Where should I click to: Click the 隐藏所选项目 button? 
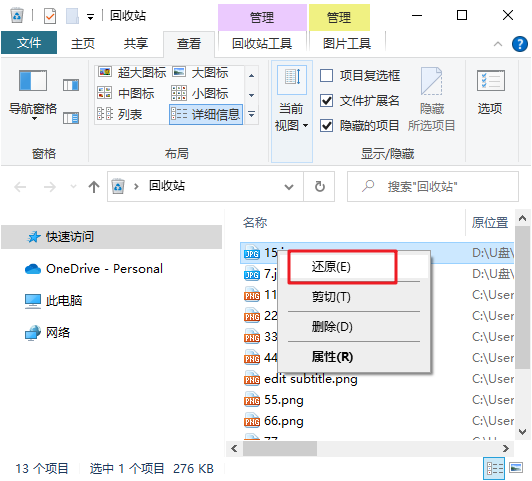[431, 99]
